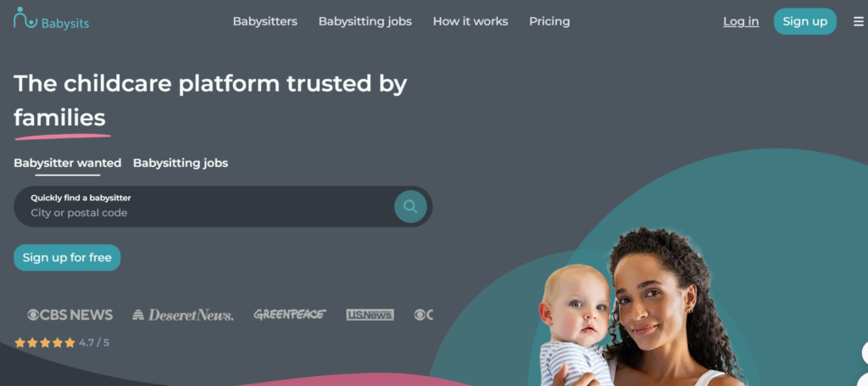Click the US News logo

[370, 315]
